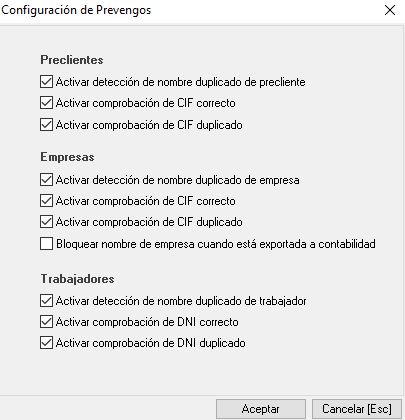Toggle CIF correcto checkbox under Preclientes
The height and width of the screenshot is (420, 405).
46,103
